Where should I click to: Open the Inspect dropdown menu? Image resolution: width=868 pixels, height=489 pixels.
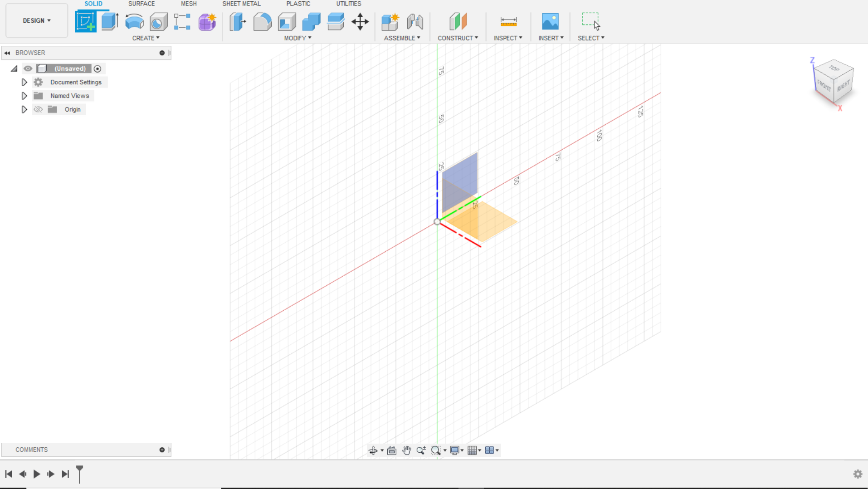pyautogui.click(x=508, y=38)
